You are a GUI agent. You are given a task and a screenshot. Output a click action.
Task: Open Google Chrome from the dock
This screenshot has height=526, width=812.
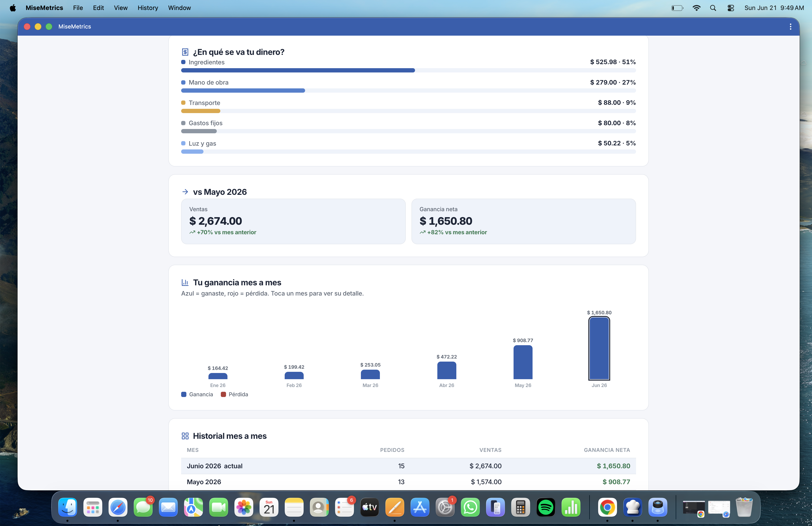[x=607, y=507]
